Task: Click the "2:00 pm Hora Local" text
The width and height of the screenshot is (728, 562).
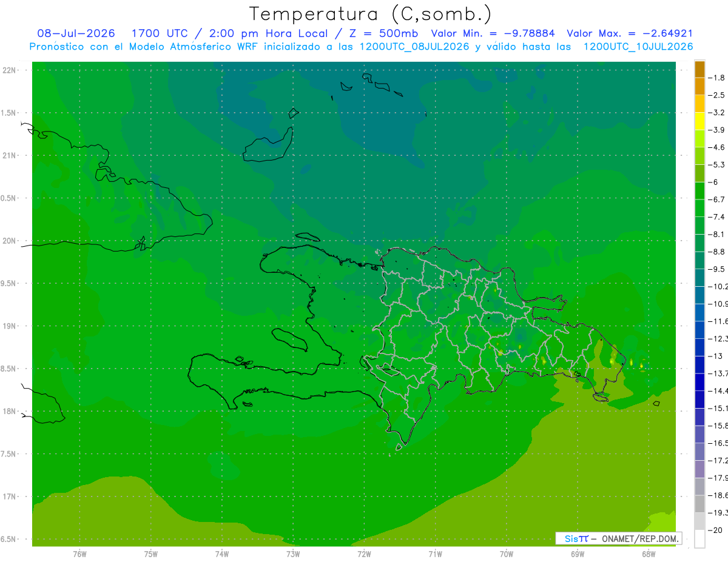Action: pyautogui.click(x=268, y=33)
